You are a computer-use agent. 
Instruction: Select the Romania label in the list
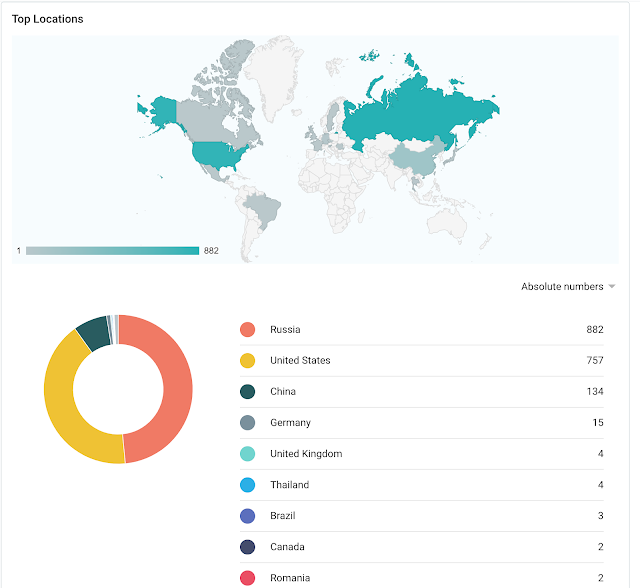[x=290, y=578]
